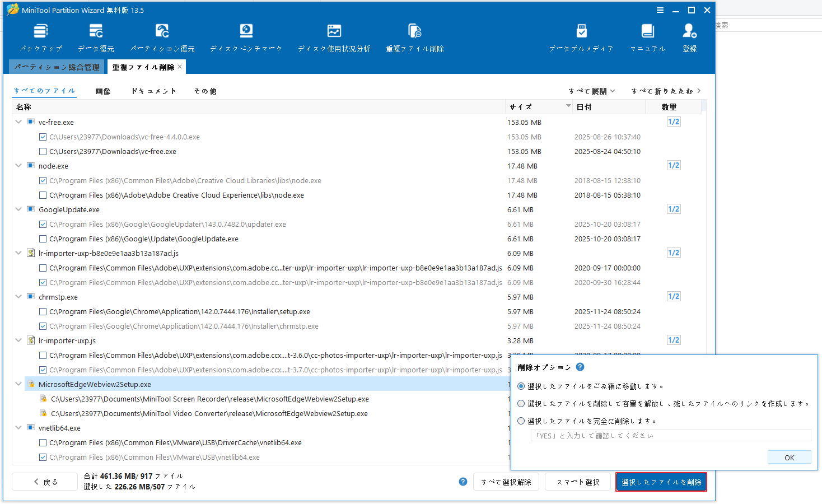Switch to the パーティション総合管理 tab

pos(56,66)
